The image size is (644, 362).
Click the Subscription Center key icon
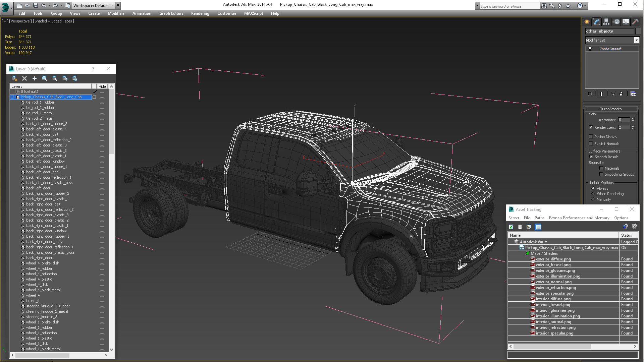click(x=552, y=6)
